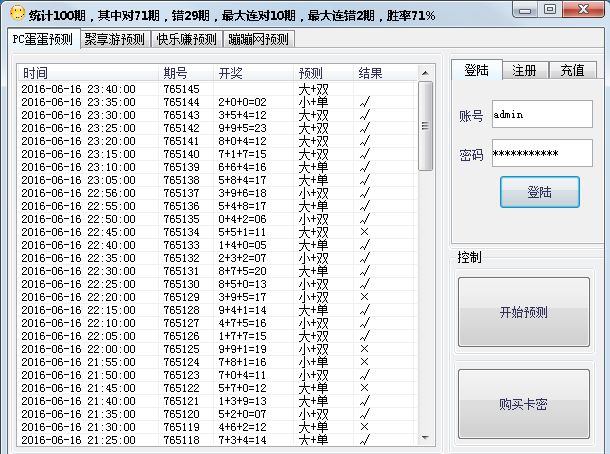Screen dimensions: 610x454
Task: Switch to the 登陆 tab
Action: pos(477,70)
